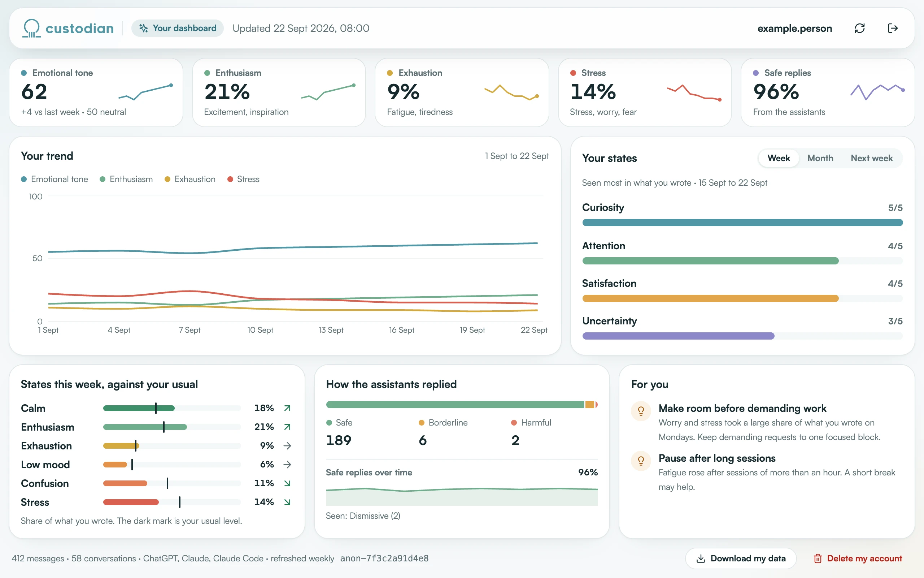Toggle Exhaustion series in trend legend

pos(190,179)
